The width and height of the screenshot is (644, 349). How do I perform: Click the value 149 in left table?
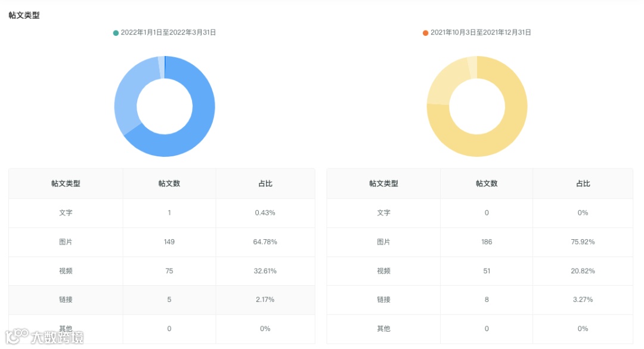(x=169, y=242)
